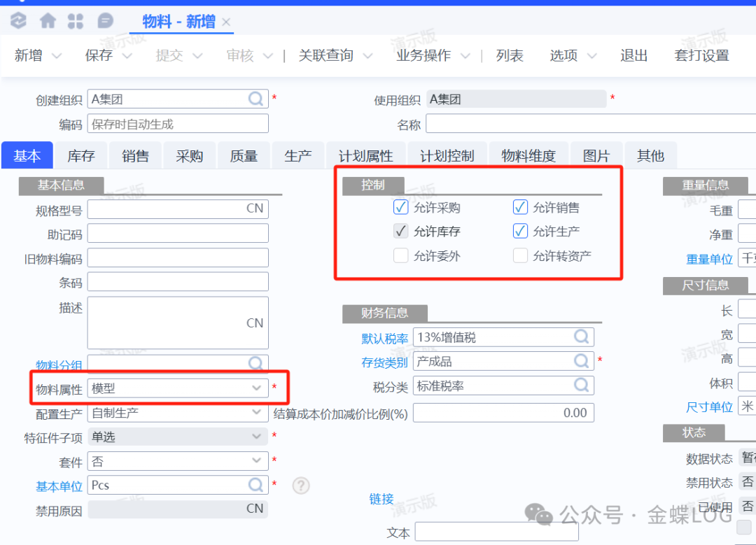Screen dimensions: 756x545
Task: Click the help question mark icon
Action: (301, 486)
